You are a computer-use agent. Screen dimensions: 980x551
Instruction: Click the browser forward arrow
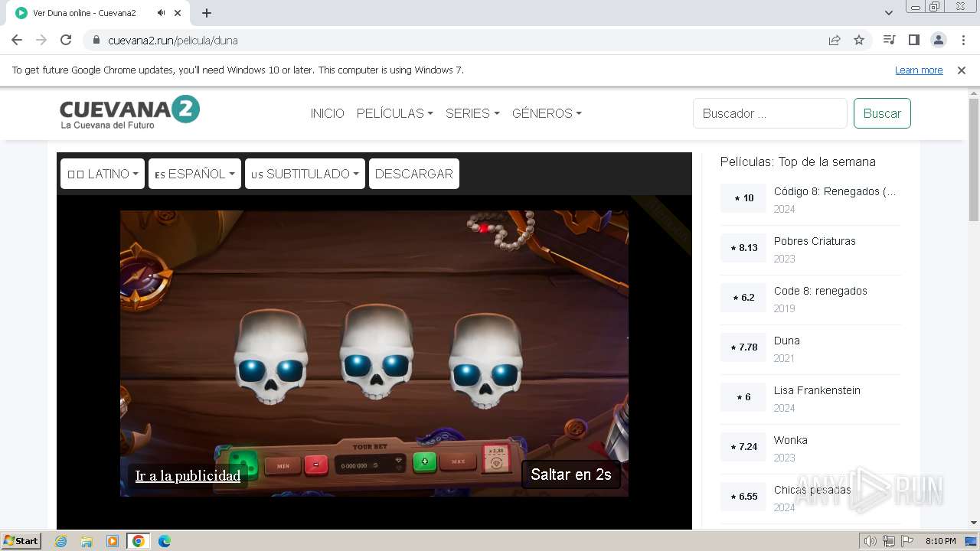coord(41,40)
